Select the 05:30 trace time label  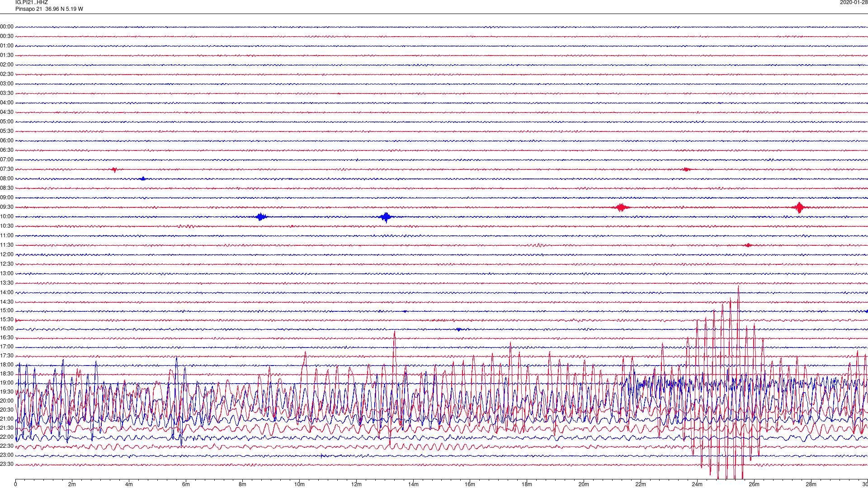[x=7, y=131]
